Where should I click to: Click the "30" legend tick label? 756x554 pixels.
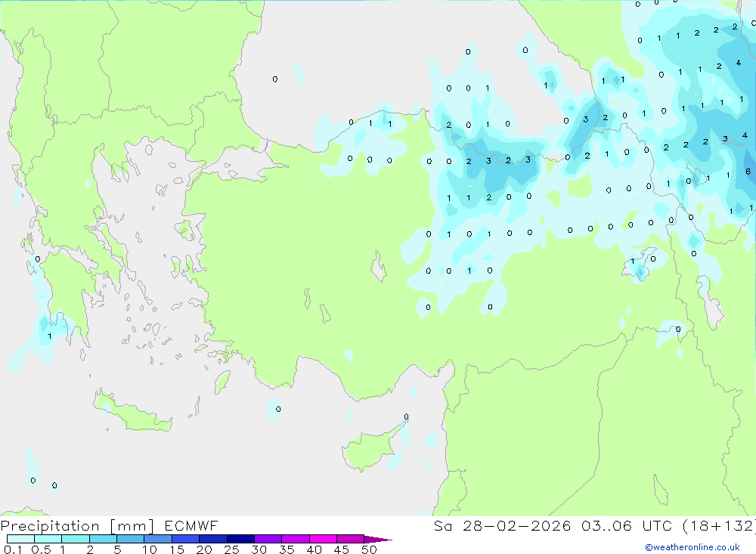259,549
